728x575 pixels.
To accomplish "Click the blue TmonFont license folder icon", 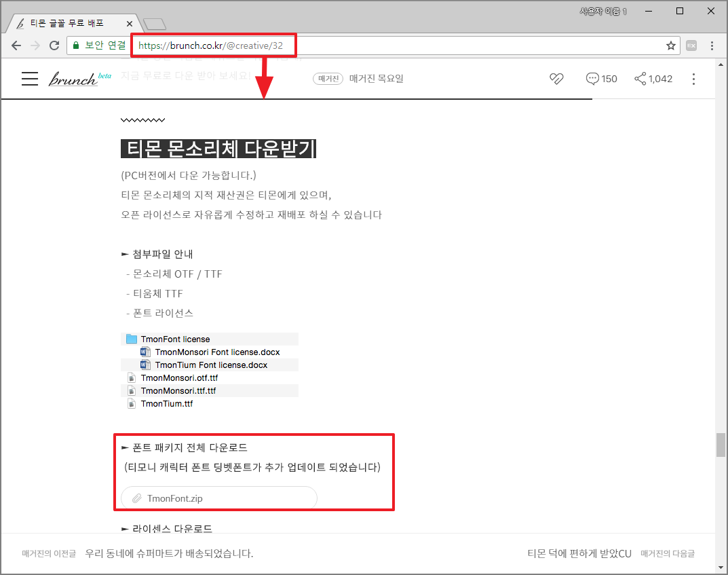I will tap(132, 339).
